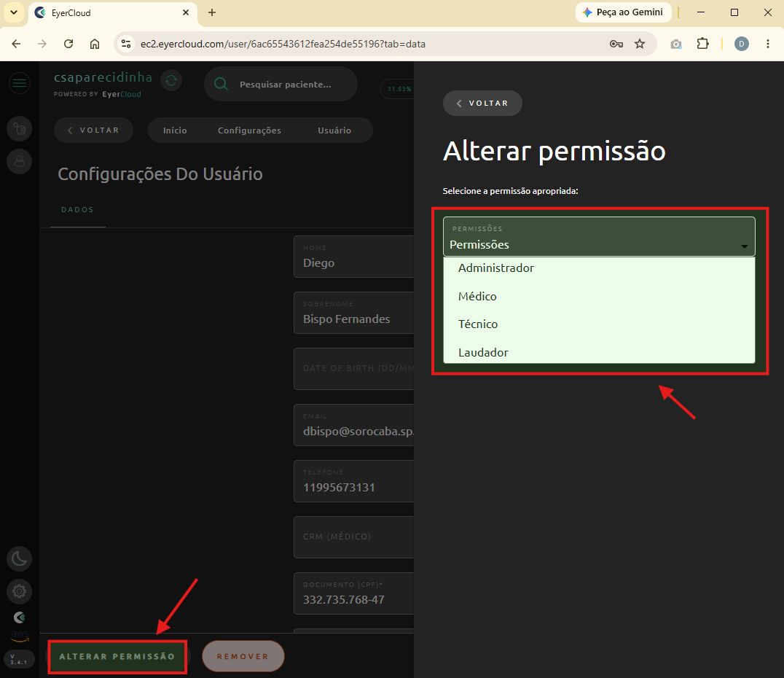Go back with the browser back arrow
The width and height of the screenshot is (784, 678).
tap(17, 44)
